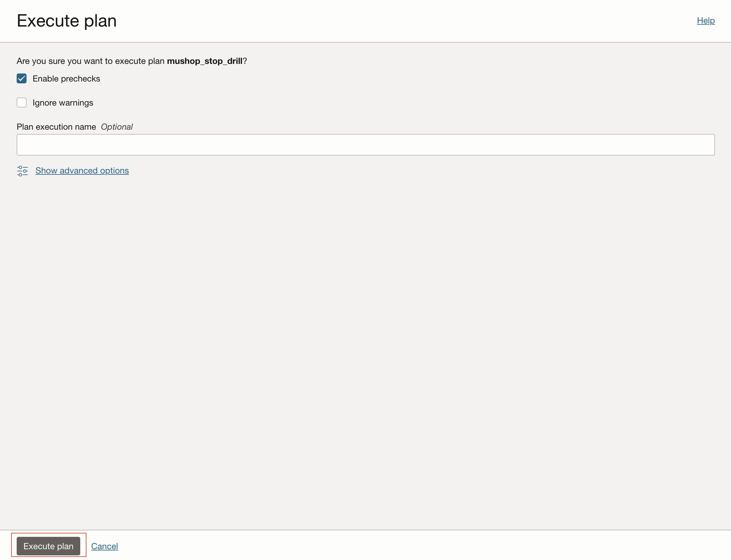Click the sliders icon beside advanced options
731x560 pixels.
(x=22, y=171)
